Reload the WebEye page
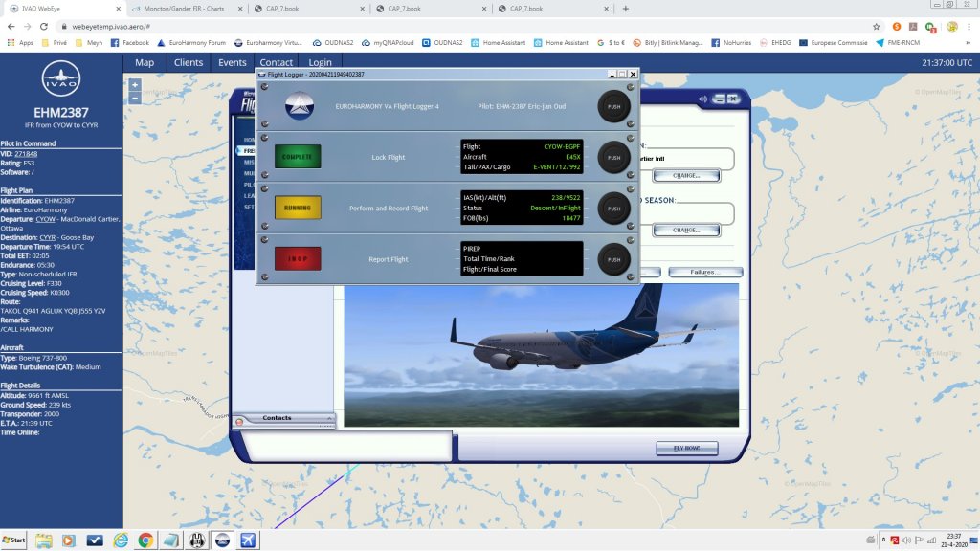The width and height of the screenshot is (980, 551). [x=45, y=27]
